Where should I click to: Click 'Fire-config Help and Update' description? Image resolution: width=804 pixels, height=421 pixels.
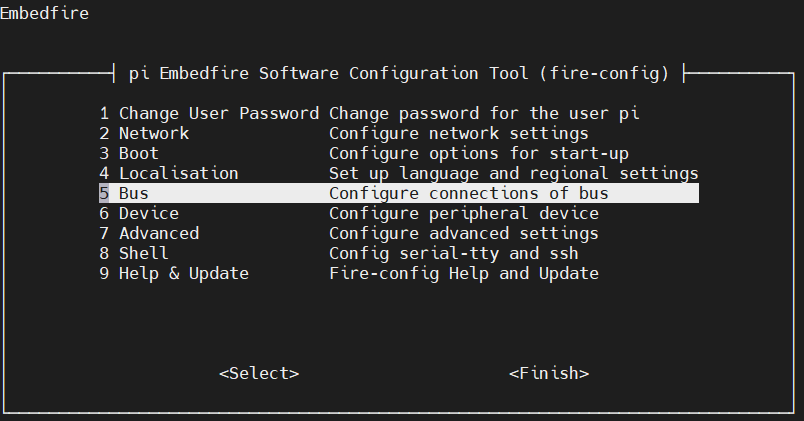(x=464, y=273)
